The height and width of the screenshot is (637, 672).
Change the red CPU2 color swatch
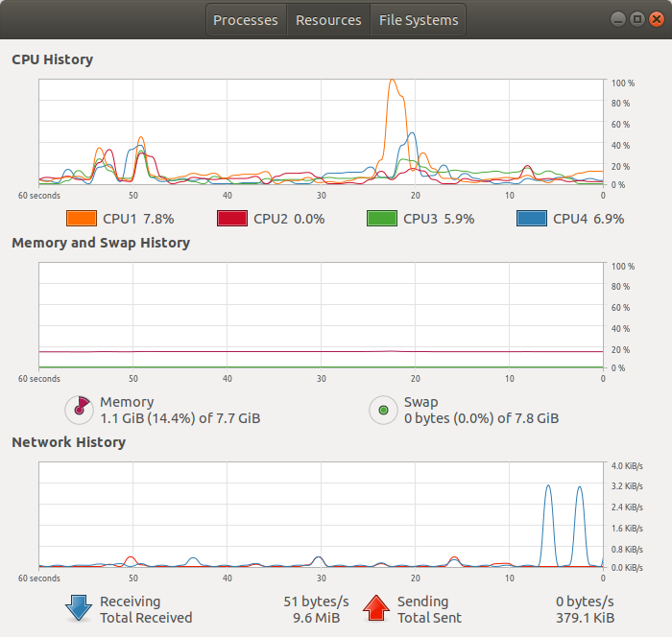coord(232,219)
